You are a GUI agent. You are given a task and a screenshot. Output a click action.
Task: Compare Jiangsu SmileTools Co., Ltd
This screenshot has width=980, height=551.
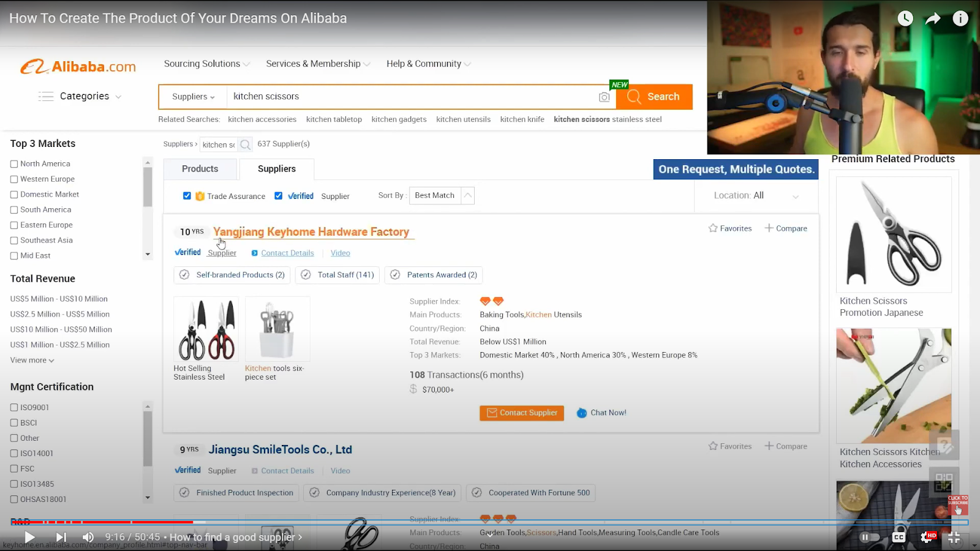tap(786, 446)
